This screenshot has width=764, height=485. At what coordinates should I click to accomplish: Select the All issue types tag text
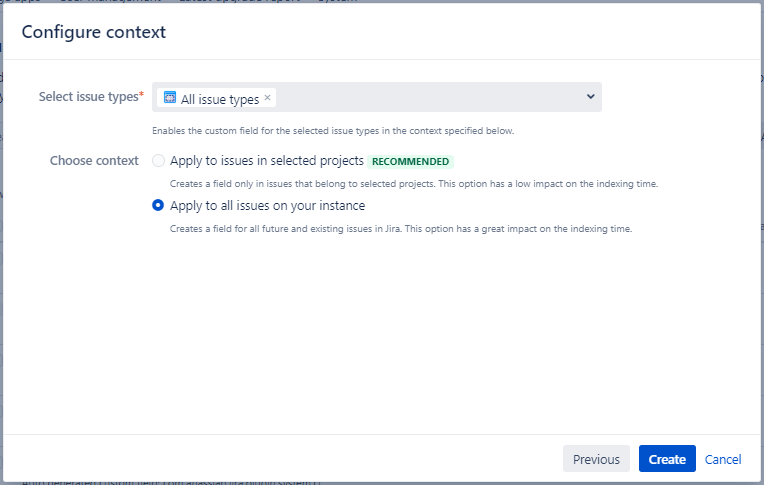click(219, 99)
